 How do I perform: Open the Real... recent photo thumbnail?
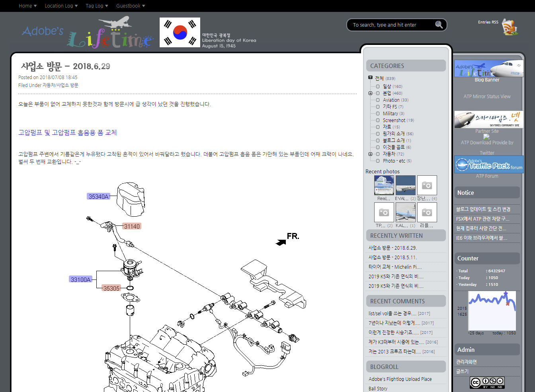(384, 185)
